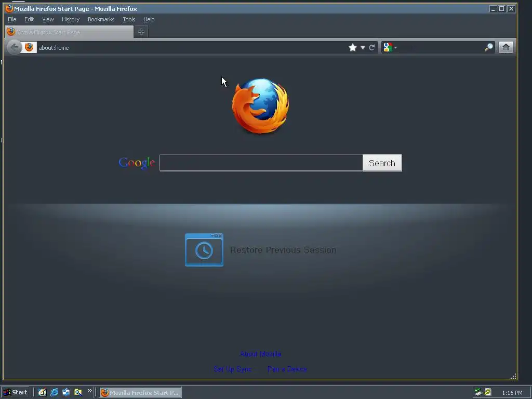Click the session restore clock icon
Viewport: 532px width, 399px height.
click(204, 250)
